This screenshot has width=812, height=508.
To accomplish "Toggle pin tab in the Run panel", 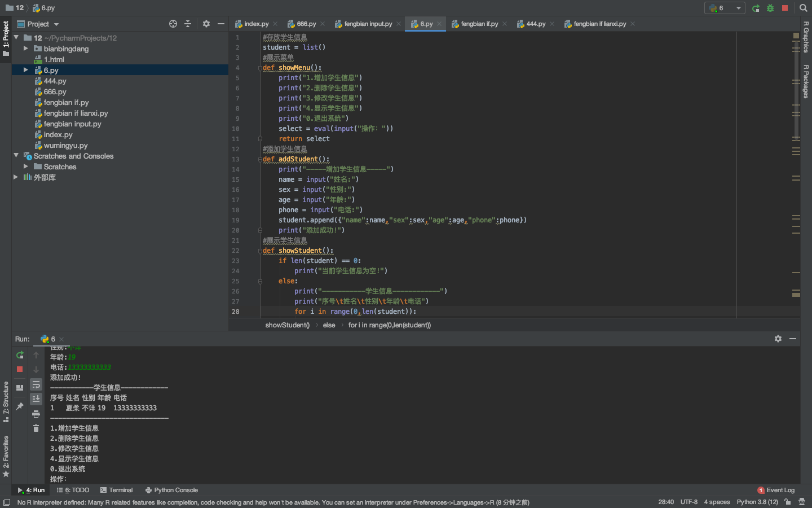I will coord(20,406).
